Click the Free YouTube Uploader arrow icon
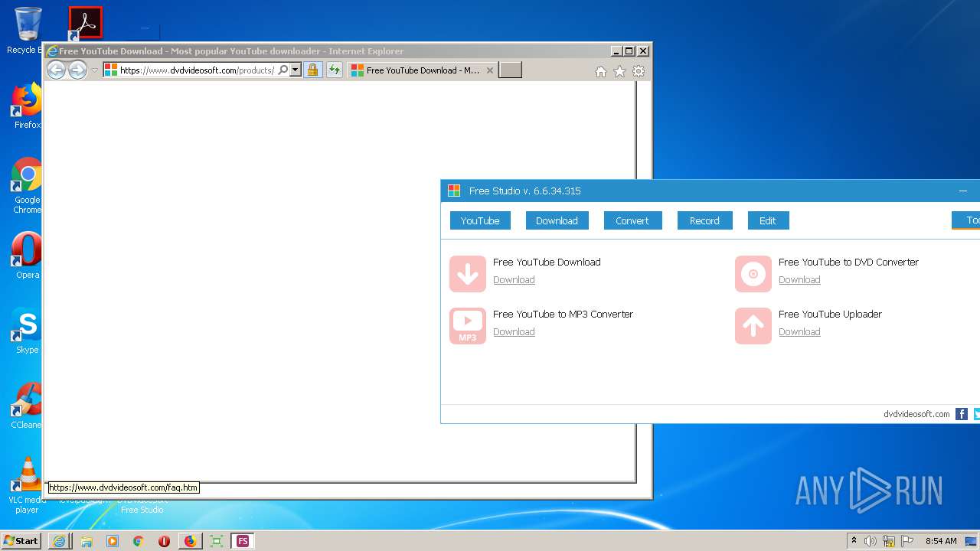Screen dimensions: 980x551 [753, 325]
